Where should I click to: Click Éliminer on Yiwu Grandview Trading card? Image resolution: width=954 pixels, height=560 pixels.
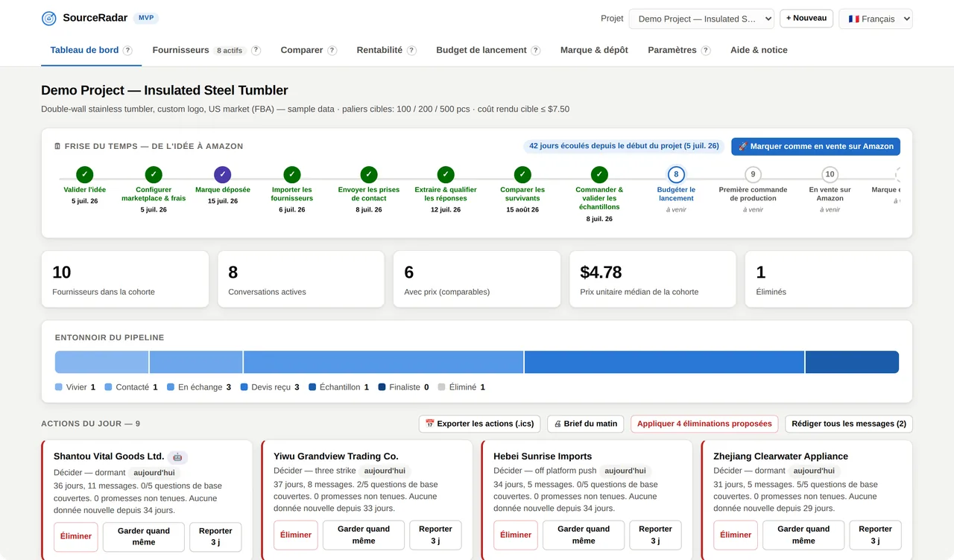point(296,535)
